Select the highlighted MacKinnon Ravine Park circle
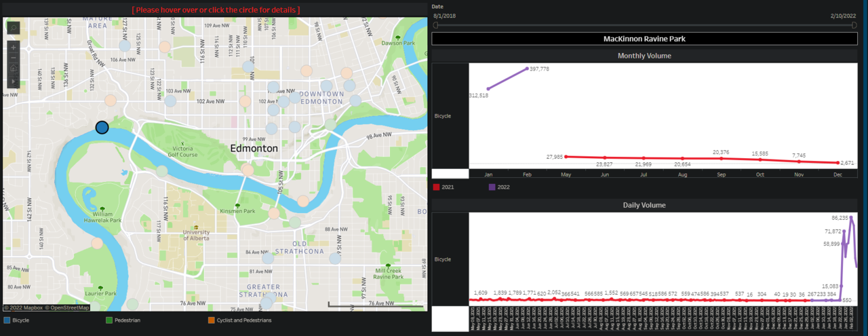This screenshot has width=868, height=336. tap(102, 127)
